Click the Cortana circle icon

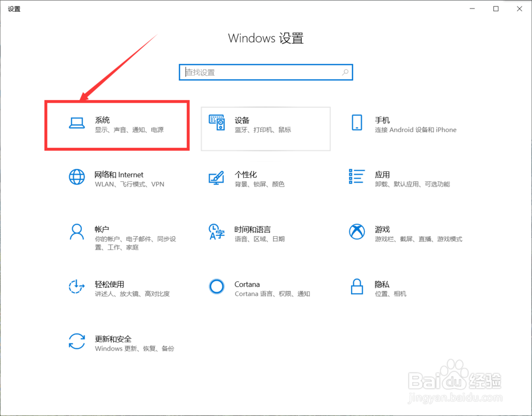pyautogui.click(x=217, y=287)
